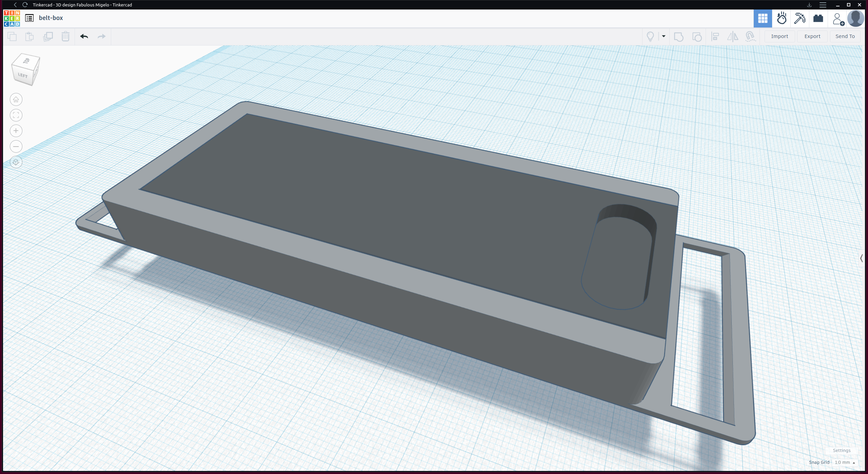Click the Tinkercad logo
Image resolution: width=868 pixels, height=474 pixels.
12,18
